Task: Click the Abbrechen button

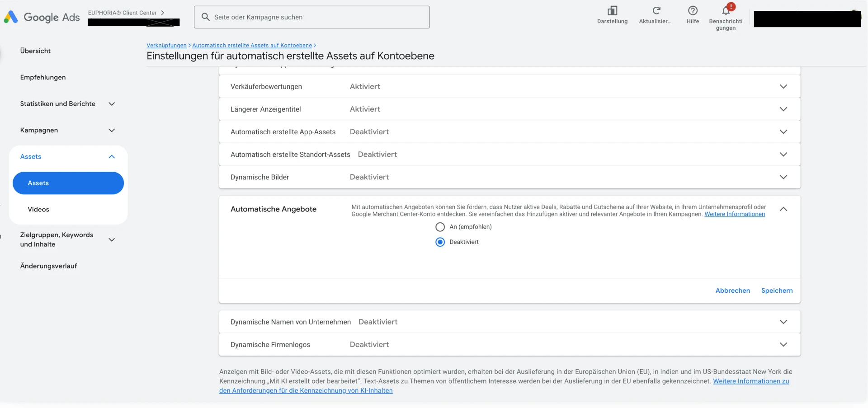Action: 732,291
